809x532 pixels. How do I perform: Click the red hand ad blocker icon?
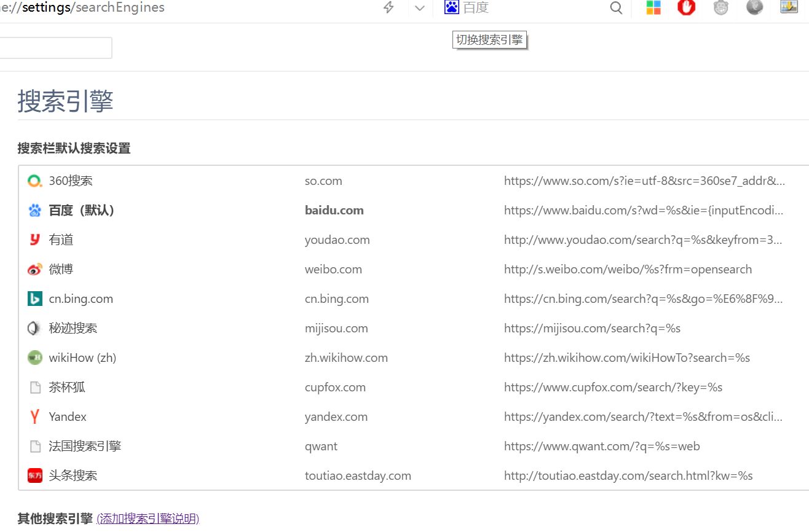(686, 8)
